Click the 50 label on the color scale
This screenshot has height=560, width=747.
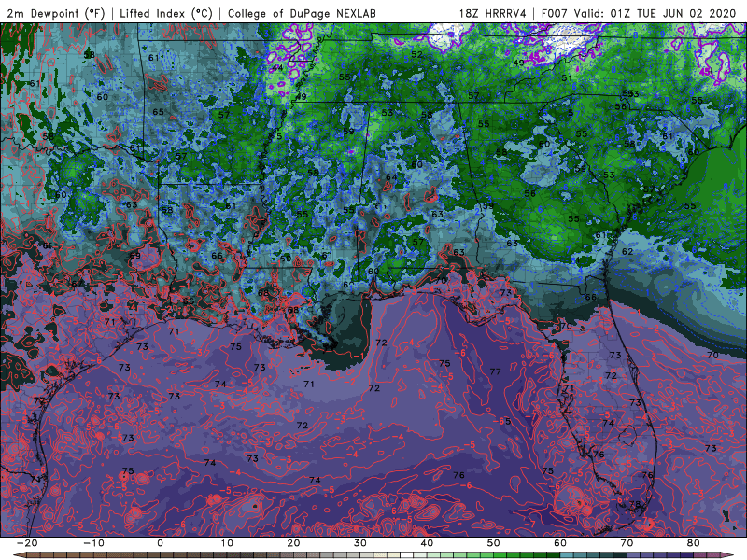click(494, 543)
